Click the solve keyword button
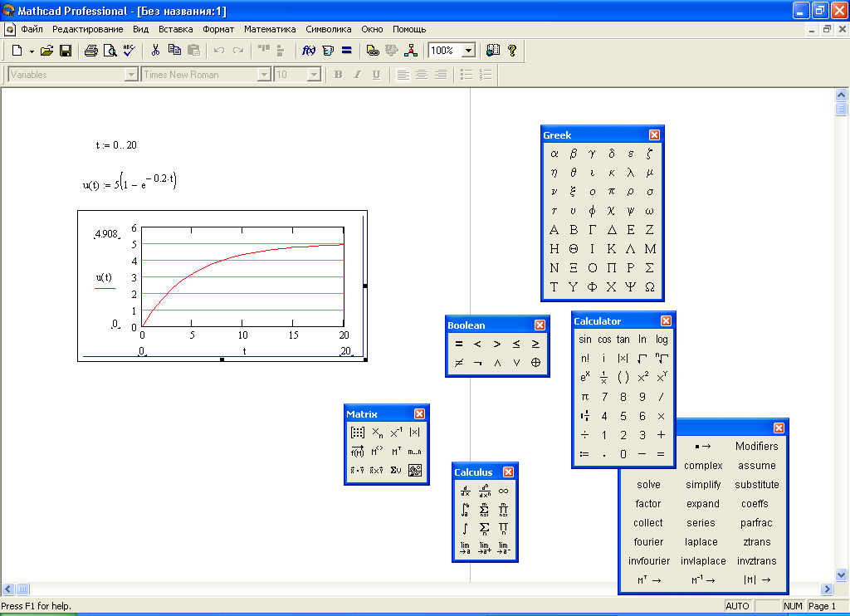The width and height of the screenshot is (850, 616). coord(648,485)
